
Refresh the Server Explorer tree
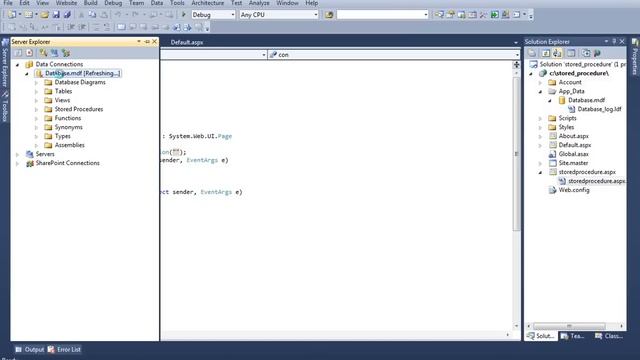pyautogui.click(x=18, y=53)
